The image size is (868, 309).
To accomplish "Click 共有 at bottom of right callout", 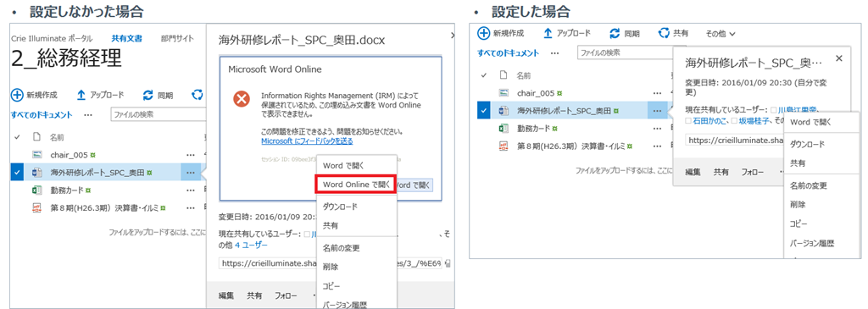I will (x=721, y=172).
